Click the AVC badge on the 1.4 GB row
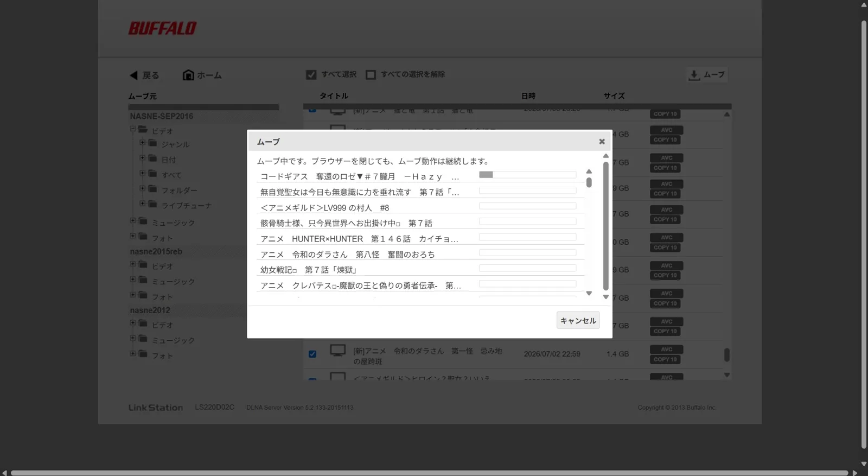This screenshot has height=476, width=868. [x=666, y=349]
